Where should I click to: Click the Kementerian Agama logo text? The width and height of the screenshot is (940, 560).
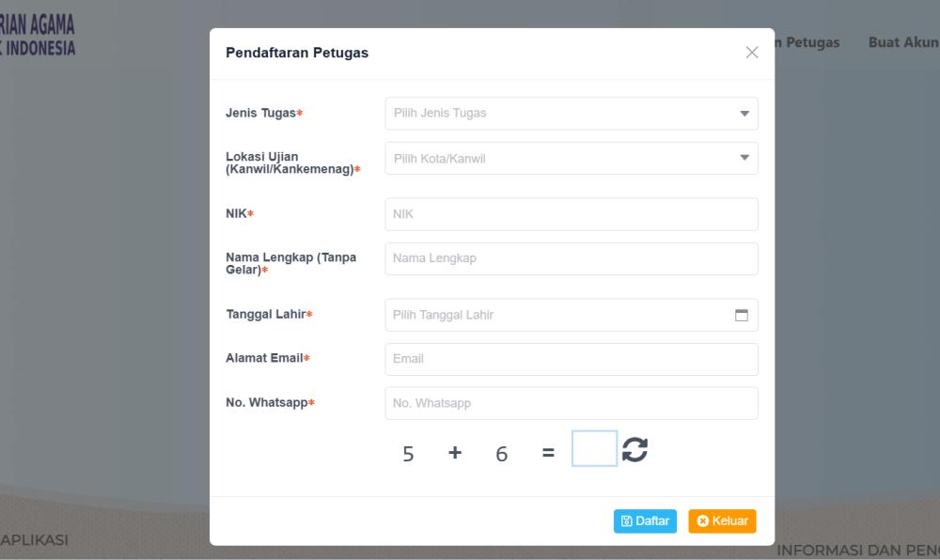[38, 36]
